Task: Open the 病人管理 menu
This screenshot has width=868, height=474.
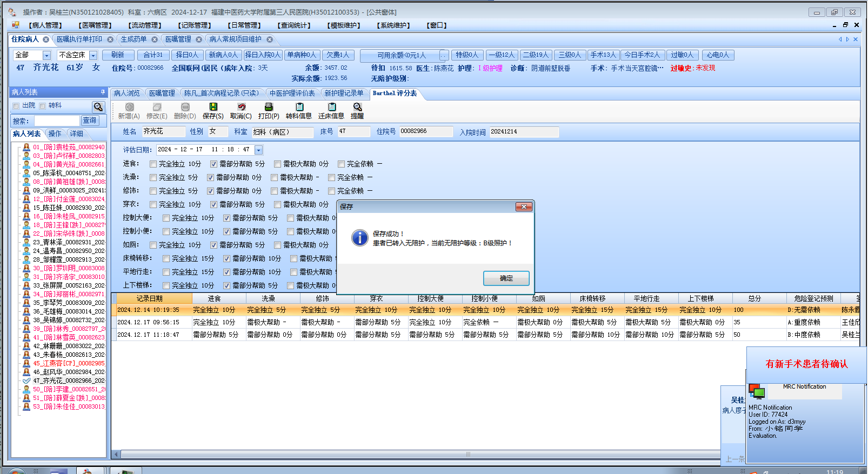Action: 45,25
